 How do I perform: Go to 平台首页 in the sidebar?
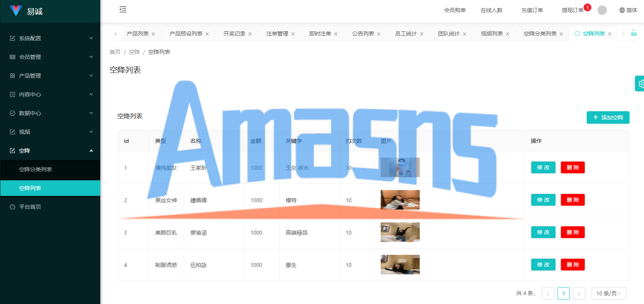(50, 207)
